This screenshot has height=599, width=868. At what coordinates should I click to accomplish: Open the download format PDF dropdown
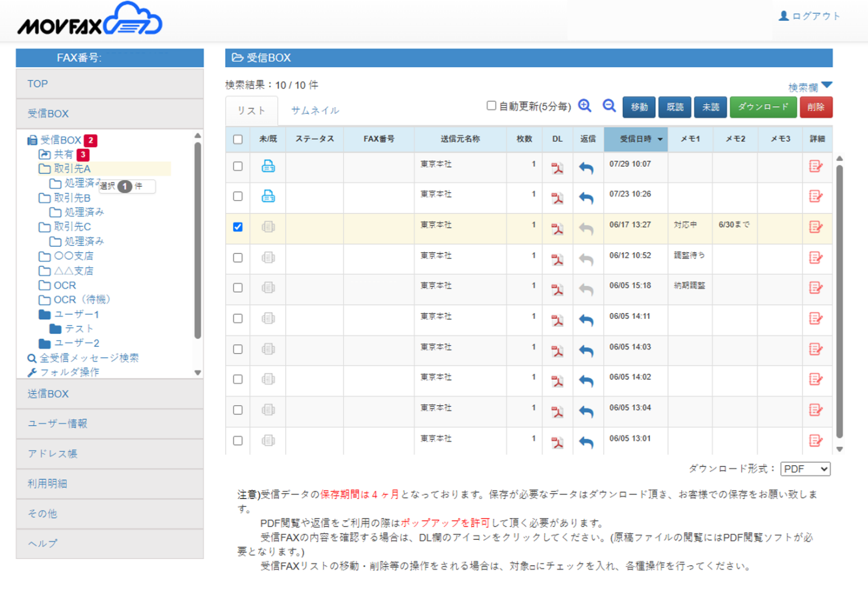coord(806,469)
